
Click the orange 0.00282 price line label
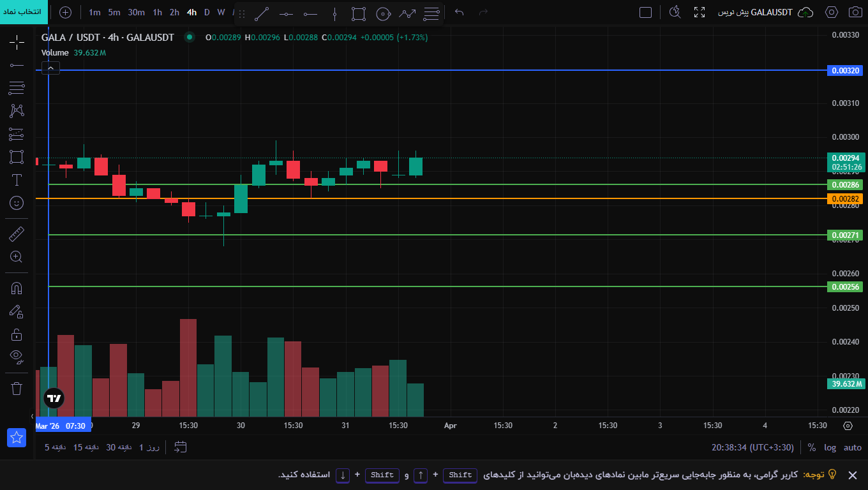coord(844,198)
